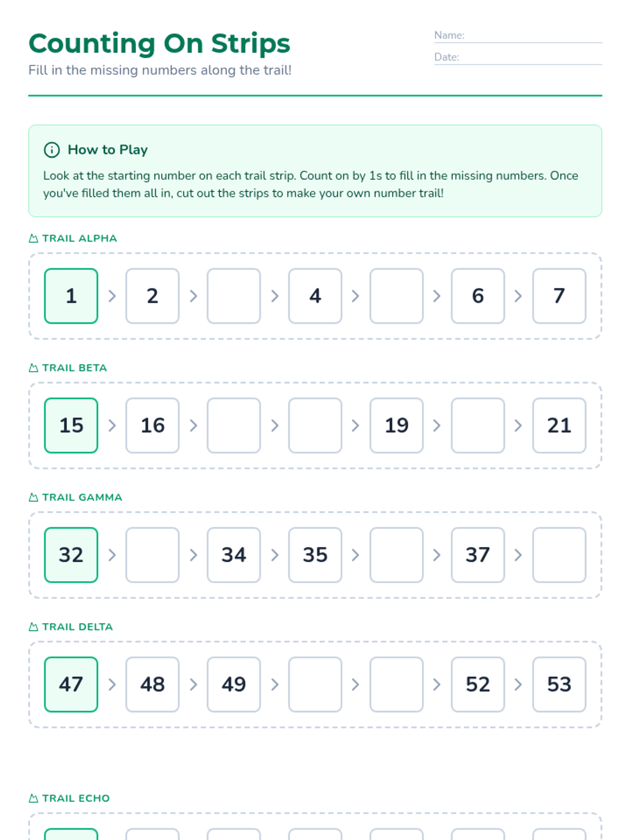This screenshot has height=840, width=630.
Task: Click the empty box right after 49
Action: [x=315, y=684]
